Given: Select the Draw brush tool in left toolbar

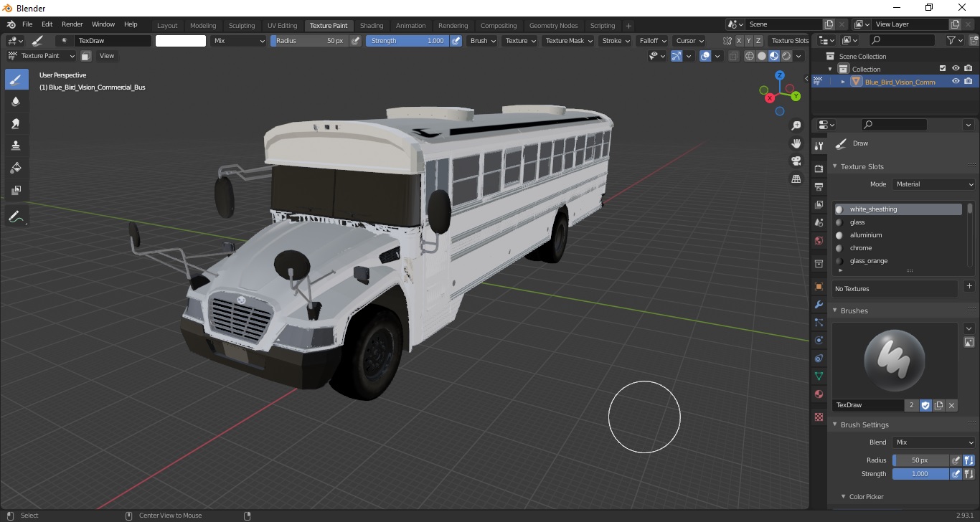Looking at the screenshot, I should pyautogui.click(x=17, y=80).
